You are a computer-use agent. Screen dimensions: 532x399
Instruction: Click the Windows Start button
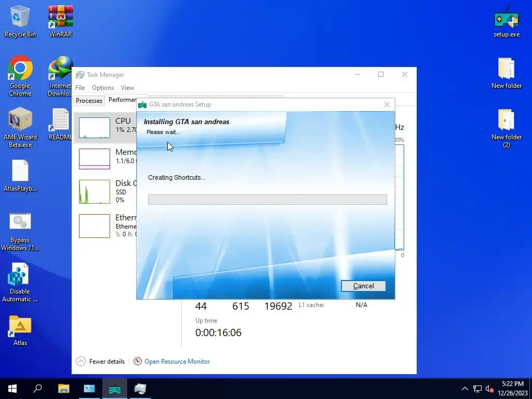[12, 389]
